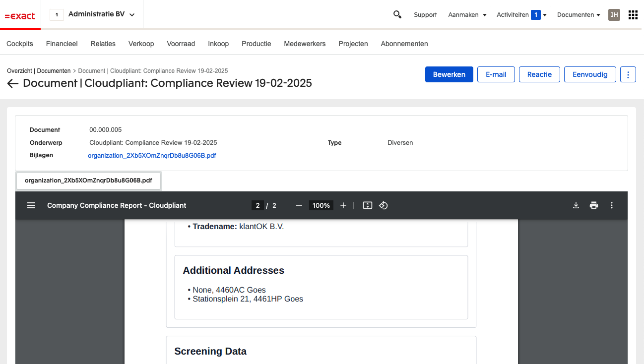Click document number 00.000.005
The height and width of the screenshot is (364, 644).
pyautogui.click(x=106, y=130)
